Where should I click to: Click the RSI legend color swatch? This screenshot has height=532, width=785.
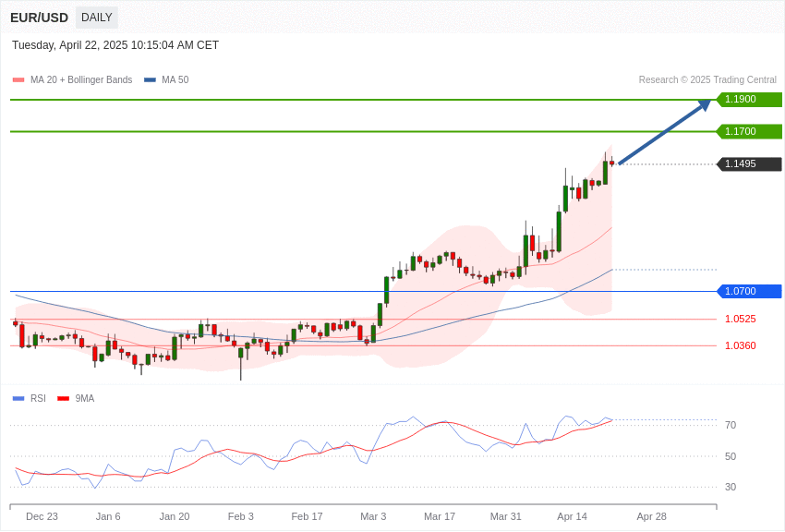point(18,399)
